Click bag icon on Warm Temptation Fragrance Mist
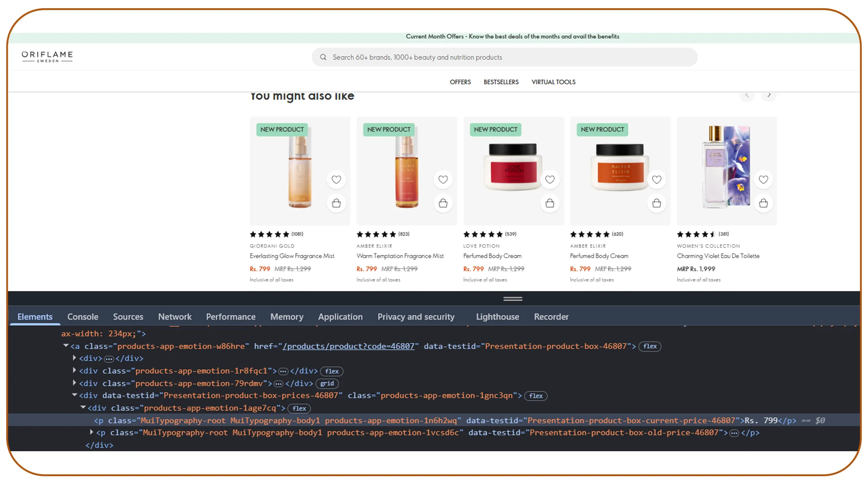The height and width of the screenshot is (484, 868). pos(443,203)
